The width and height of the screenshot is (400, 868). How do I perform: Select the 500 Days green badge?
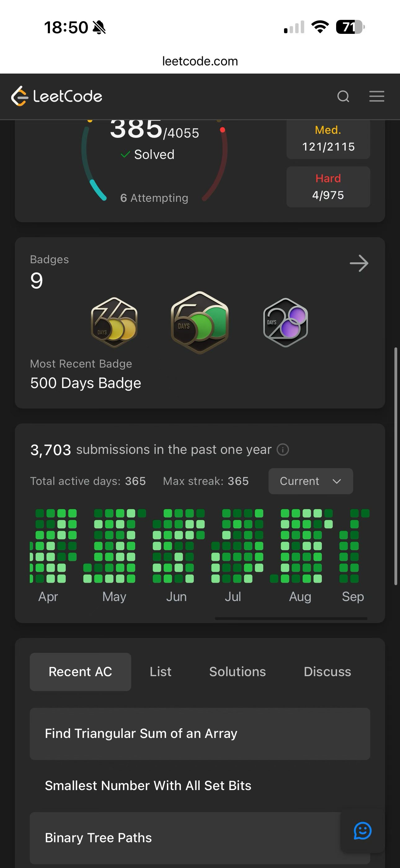[x=200, y=323]
